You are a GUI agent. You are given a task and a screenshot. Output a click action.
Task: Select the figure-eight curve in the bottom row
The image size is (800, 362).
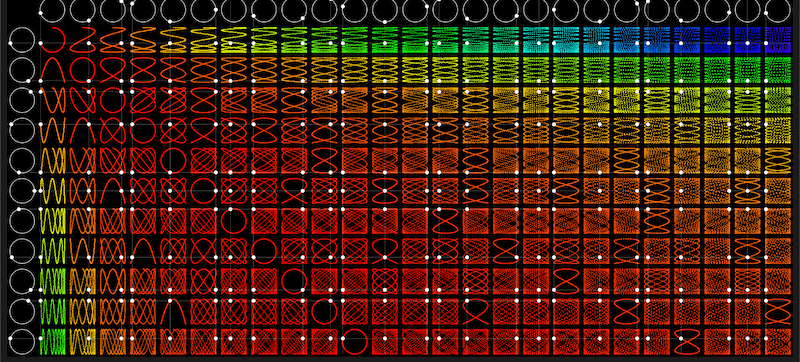pos(686,341)
